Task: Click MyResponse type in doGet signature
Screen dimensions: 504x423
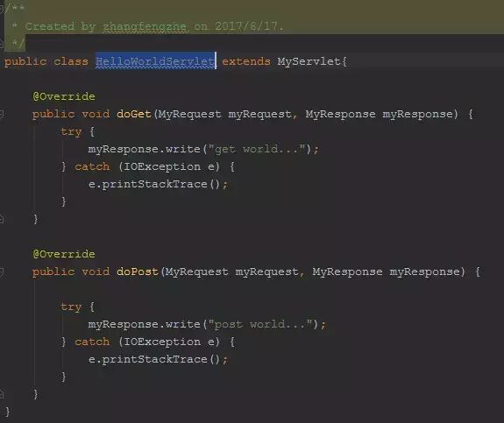Action: (340, 114)
